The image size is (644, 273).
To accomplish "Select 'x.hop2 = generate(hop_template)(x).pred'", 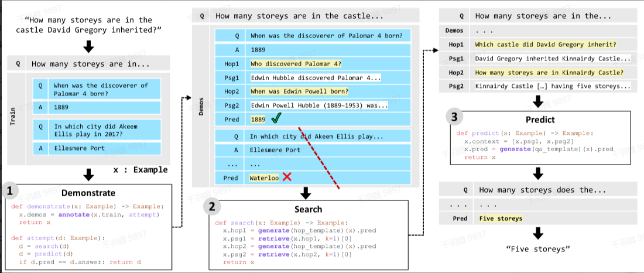I will coord(299,246).
